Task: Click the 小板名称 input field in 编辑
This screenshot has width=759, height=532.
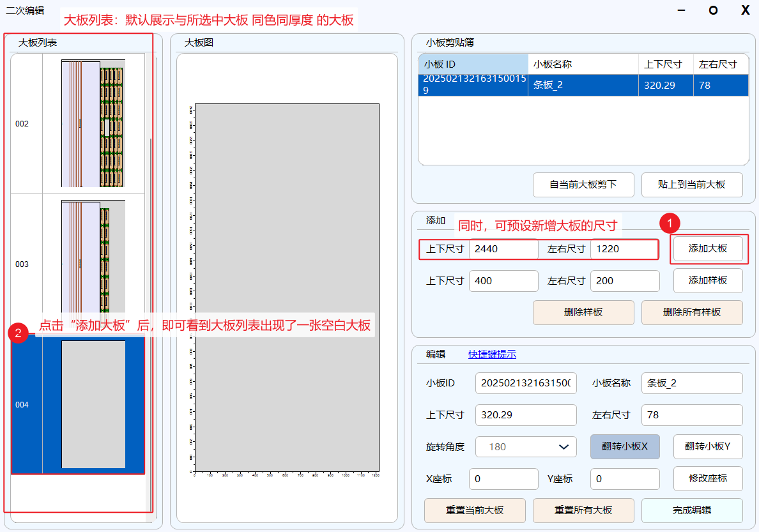Action: tap(691, 383)
